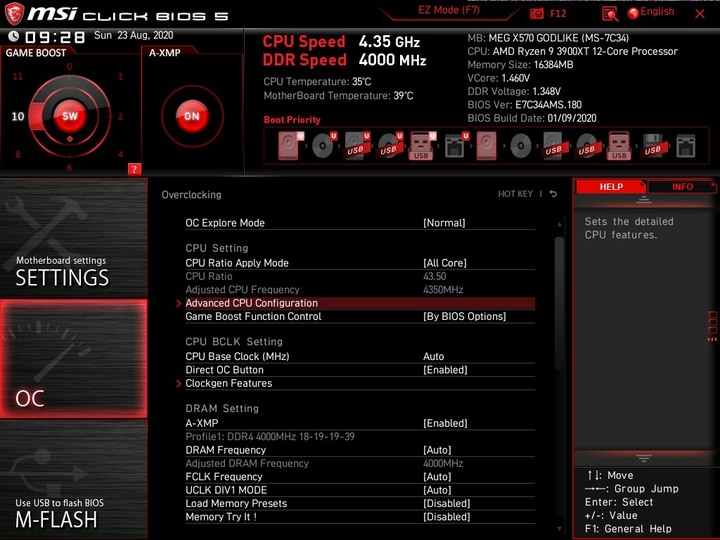Click the legacy hard disk boot icon
Image resolution: width=720 pixels, height=540 pixels.
click(486, 146)
